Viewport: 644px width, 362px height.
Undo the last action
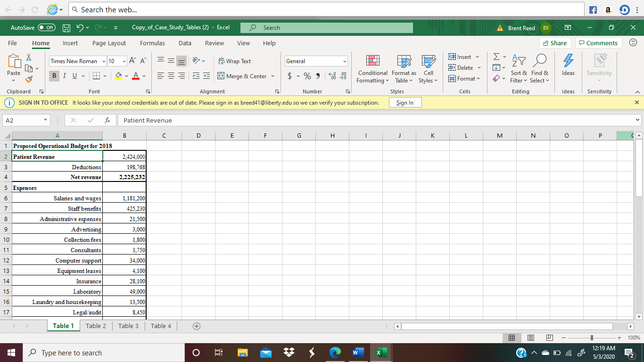coord(80,27)
